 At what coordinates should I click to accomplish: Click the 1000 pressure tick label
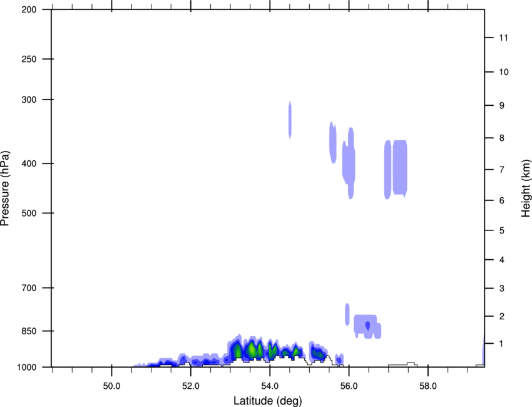(27, 368)
